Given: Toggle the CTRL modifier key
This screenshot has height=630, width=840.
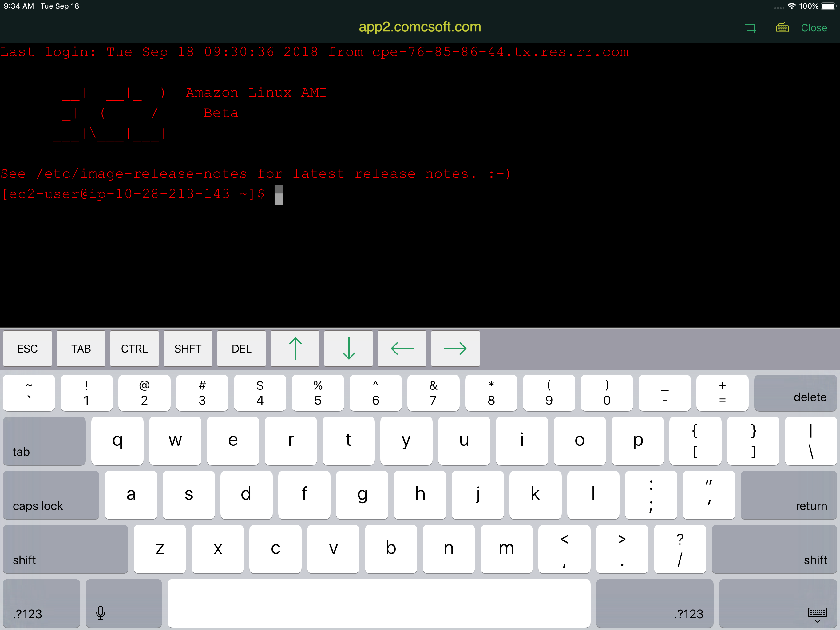Looking at the screenshot, I should (x=134, y=349).
